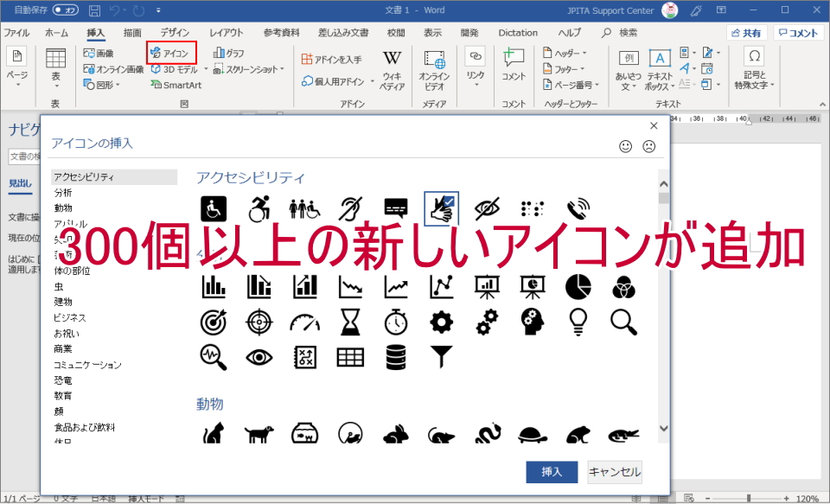This screenshot has width=830, height=504.
Task: Click the キャンセル button
Action: [615, 472]
